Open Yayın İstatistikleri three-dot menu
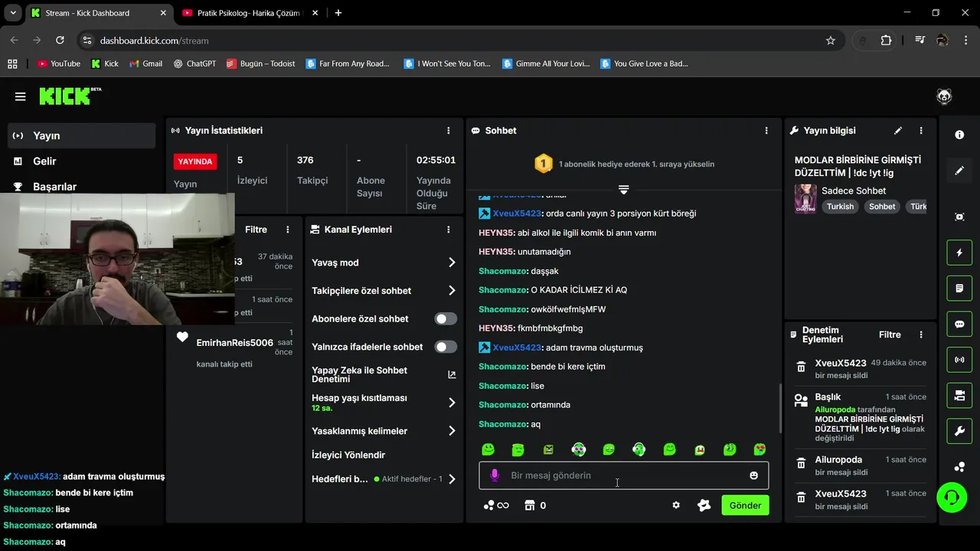The width and height of the screenshot is (980, 551). (449, 131)
